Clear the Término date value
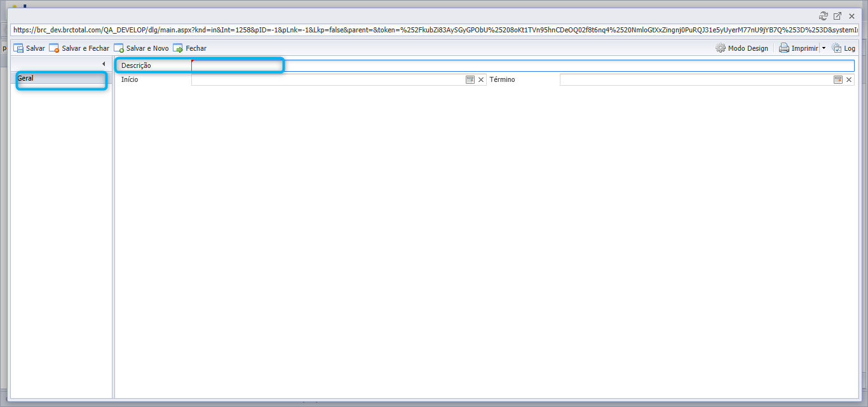Image resolution: width=868 pixels, height=407 pixels. point(849,80)
